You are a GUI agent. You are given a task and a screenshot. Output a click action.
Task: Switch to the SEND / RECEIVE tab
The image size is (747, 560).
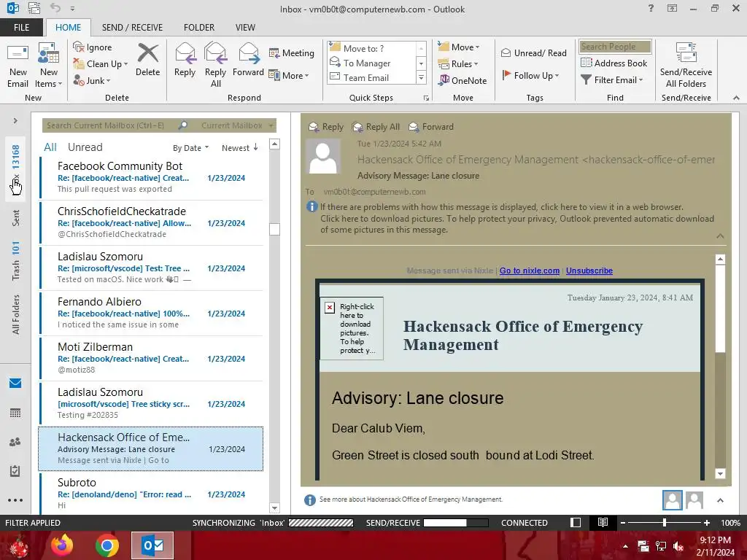tap(132, 28)
